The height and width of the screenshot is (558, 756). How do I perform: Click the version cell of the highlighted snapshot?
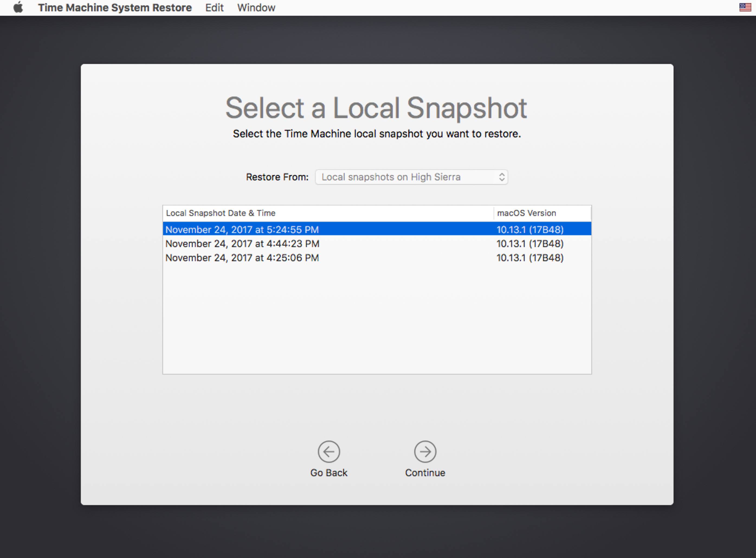[530, 230]
